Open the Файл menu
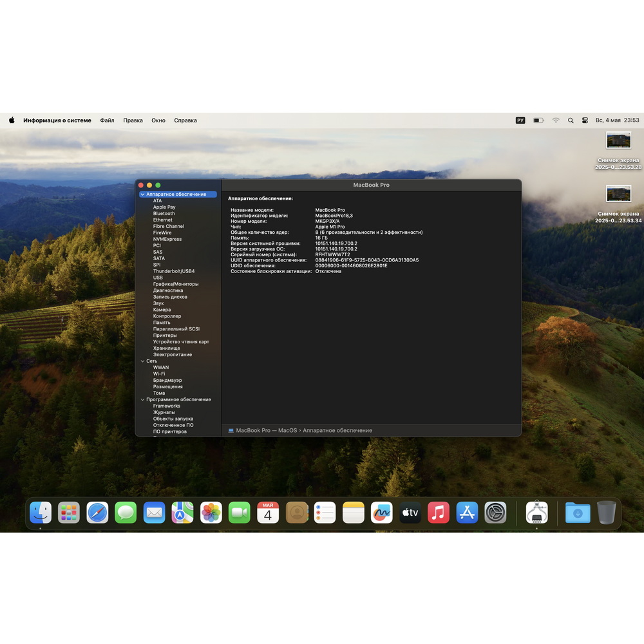The height and width of the screenshot is (644, 644). [x=107, y=120]
